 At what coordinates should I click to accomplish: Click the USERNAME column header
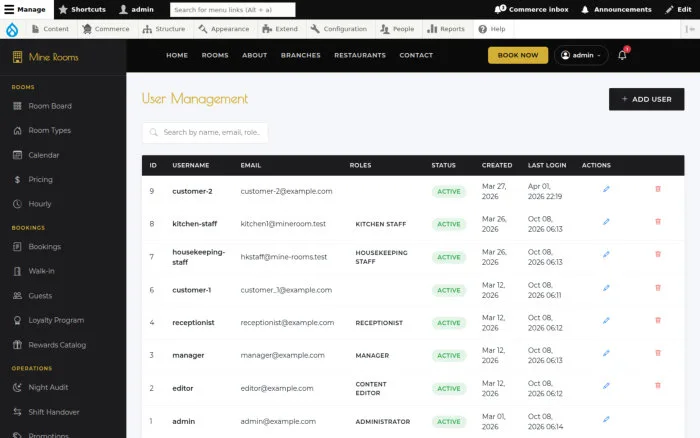[191, 165]
